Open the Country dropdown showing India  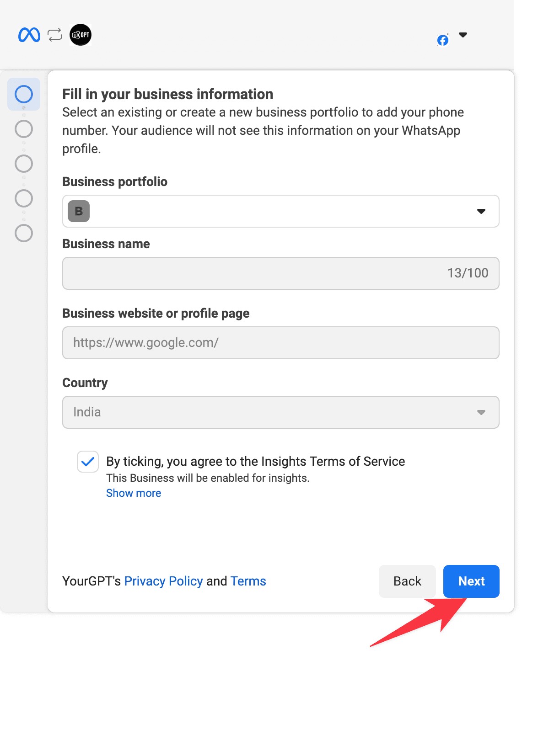click(x=481, y=412)
